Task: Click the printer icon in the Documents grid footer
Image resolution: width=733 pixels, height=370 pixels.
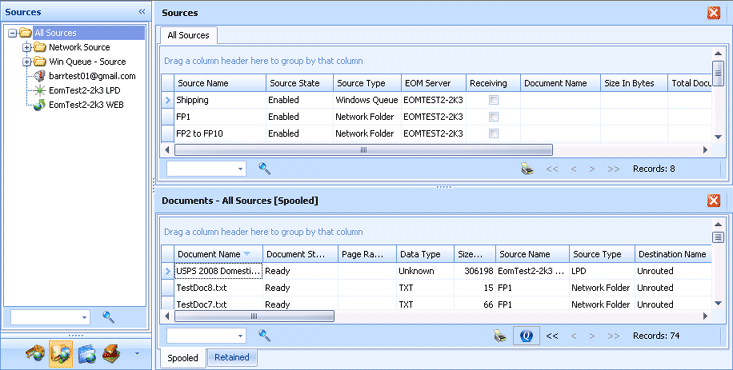Action: [x=500, y=336]
